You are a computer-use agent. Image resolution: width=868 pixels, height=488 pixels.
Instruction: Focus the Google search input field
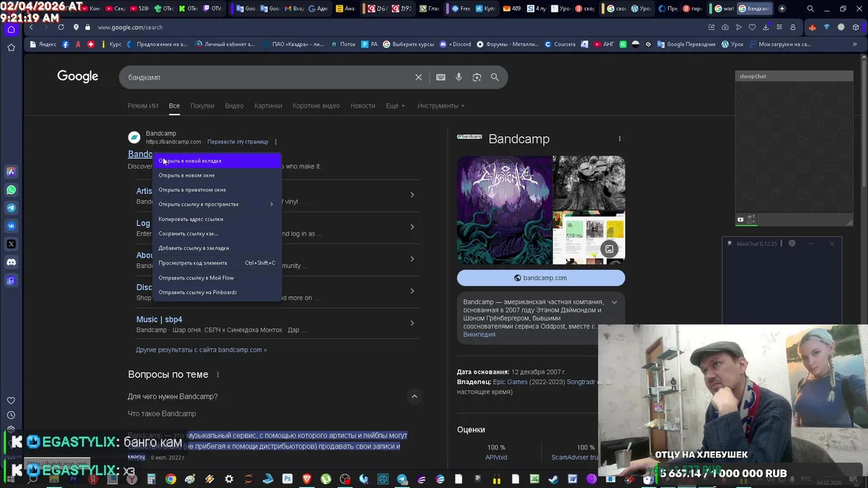point(268,77)
